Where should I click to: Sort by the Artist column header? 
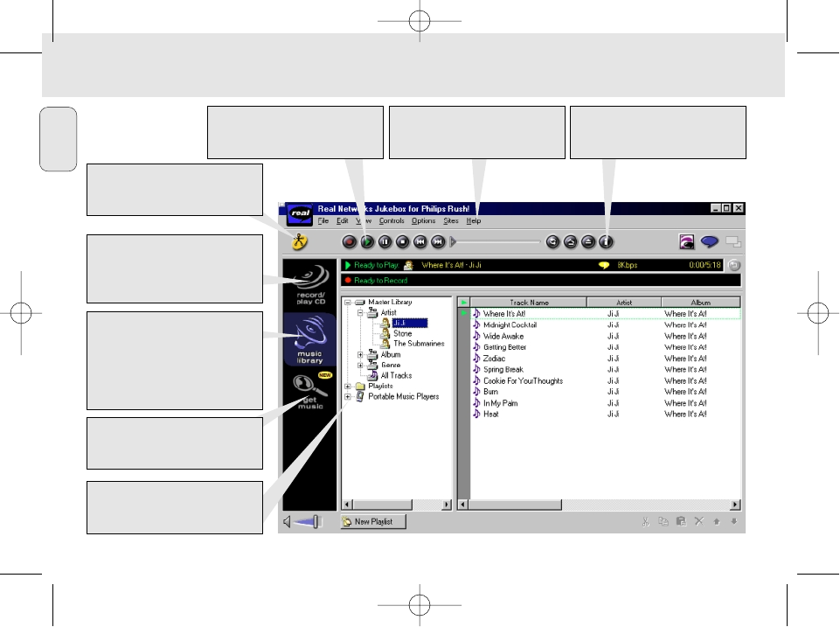click(x=624, y=303)
